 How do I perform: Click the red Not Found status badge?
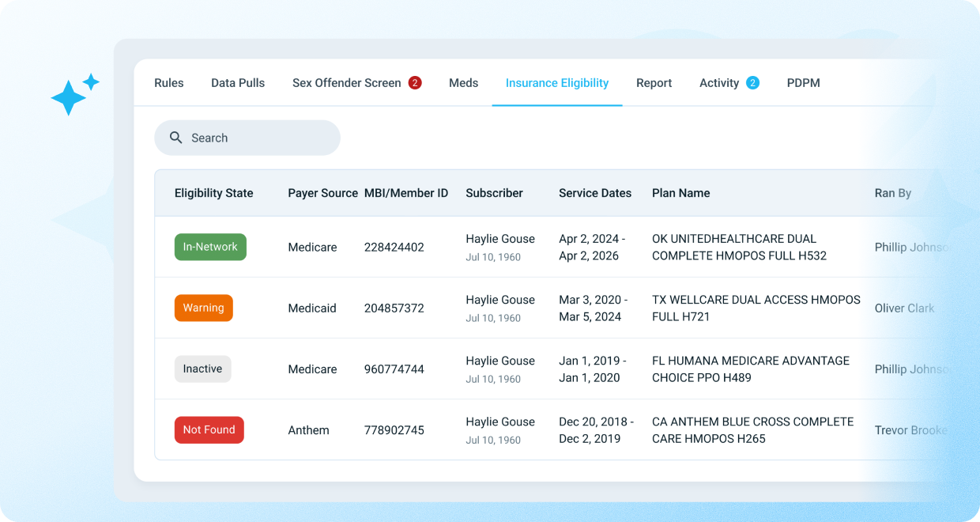[x=209, y=429]
